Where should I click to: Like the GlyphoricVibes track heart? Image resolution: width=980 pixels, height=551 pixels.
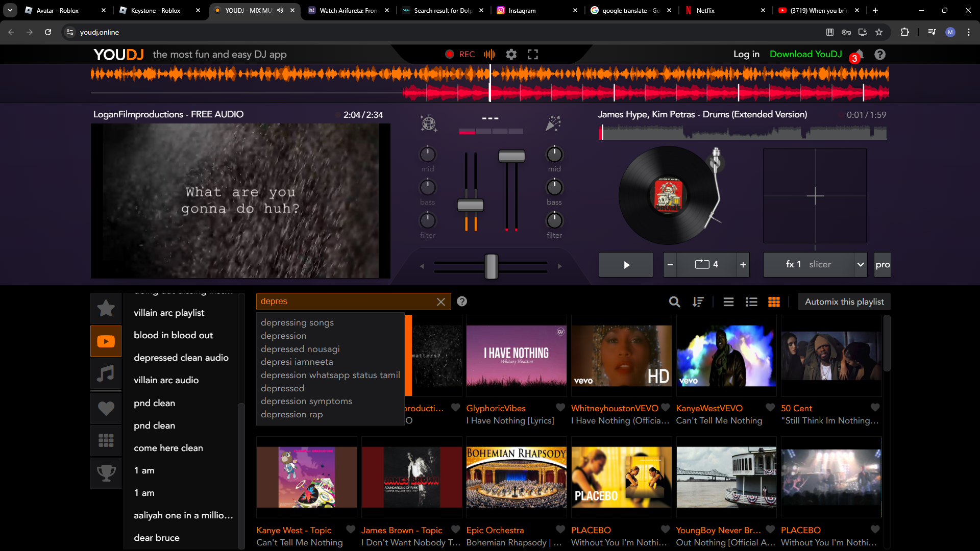pyautogui.click(x=560, y=408)
